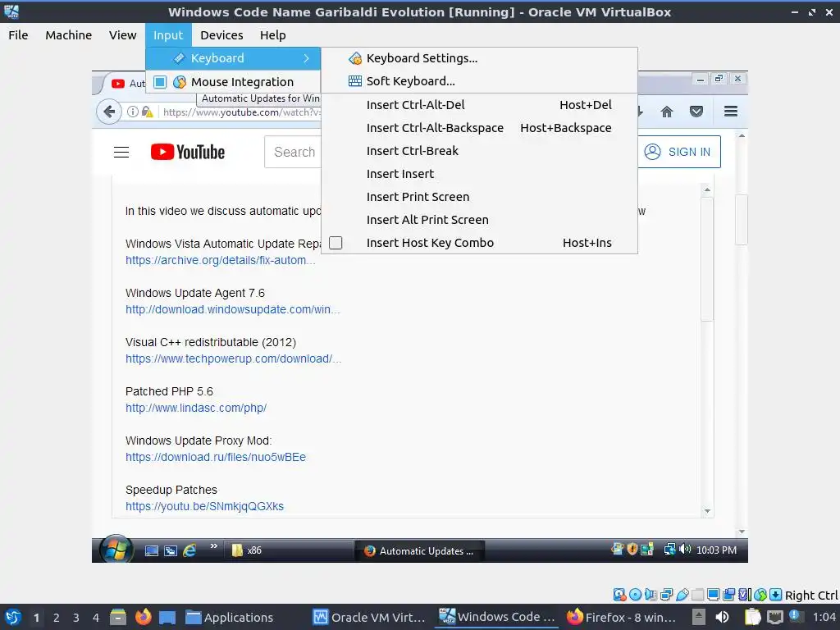The image size is (840, 630).
Task: Click the YouTube Search box
Action: (x=293, y=152)
